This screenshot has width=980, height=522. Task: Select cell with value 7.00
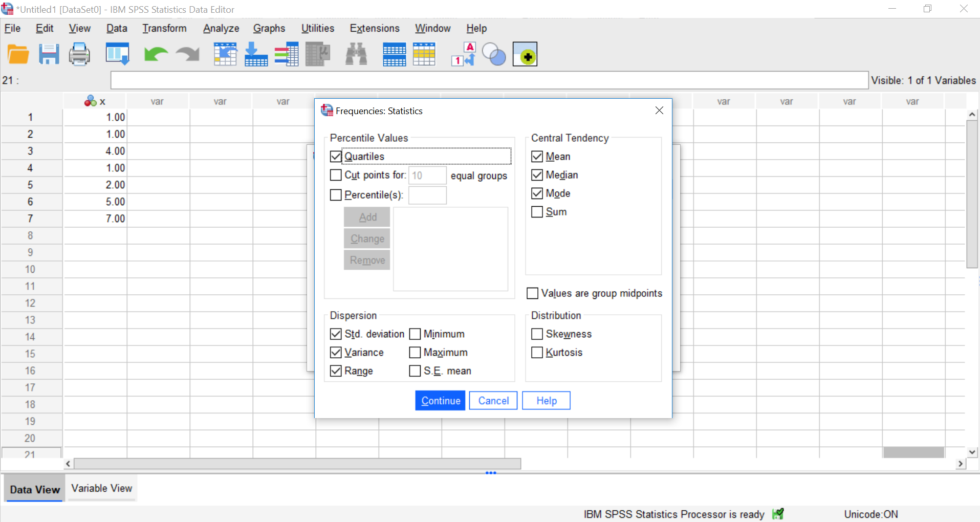95,219
